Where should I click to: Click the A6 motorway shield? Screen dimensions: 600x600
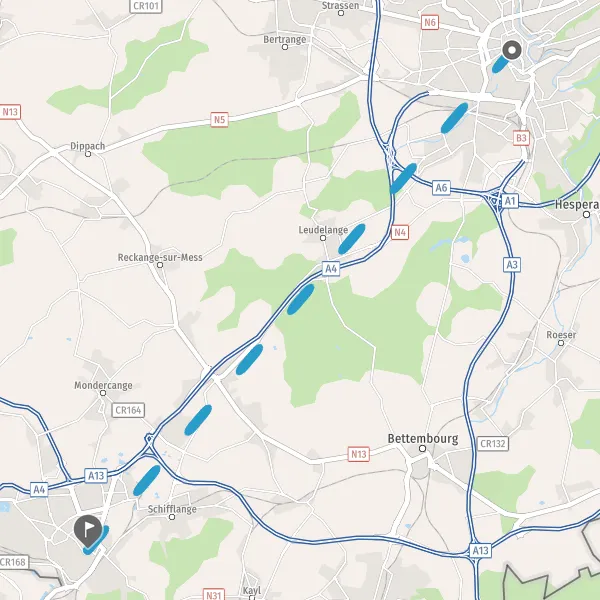(441, 188)
